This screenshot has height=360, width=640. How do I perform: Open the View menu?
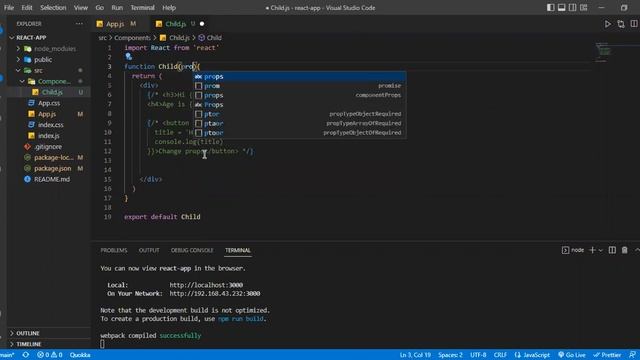point(81,7)
